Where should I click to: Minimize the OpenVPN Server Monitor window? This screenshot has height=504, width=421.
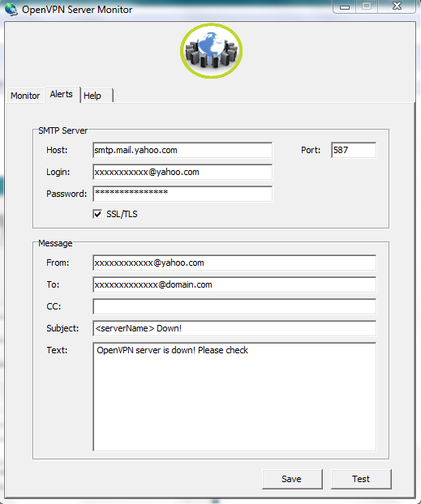click(345, 6)
